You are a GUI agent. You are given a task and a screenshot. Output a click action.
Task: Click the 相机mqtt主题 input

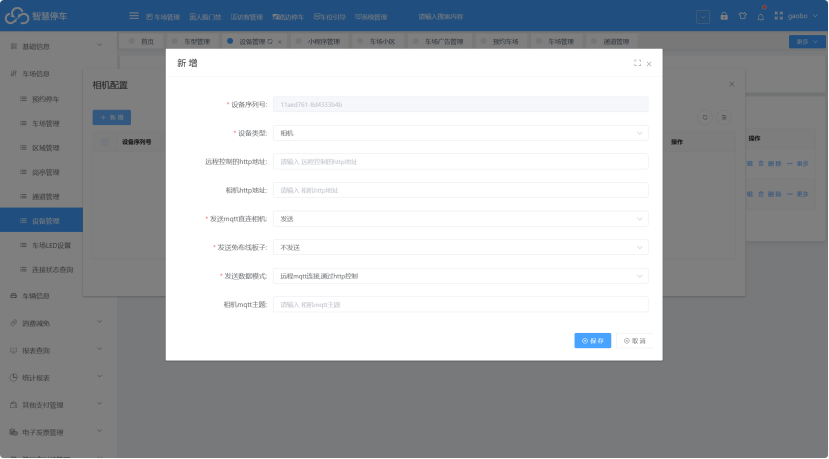click(460, 304)
